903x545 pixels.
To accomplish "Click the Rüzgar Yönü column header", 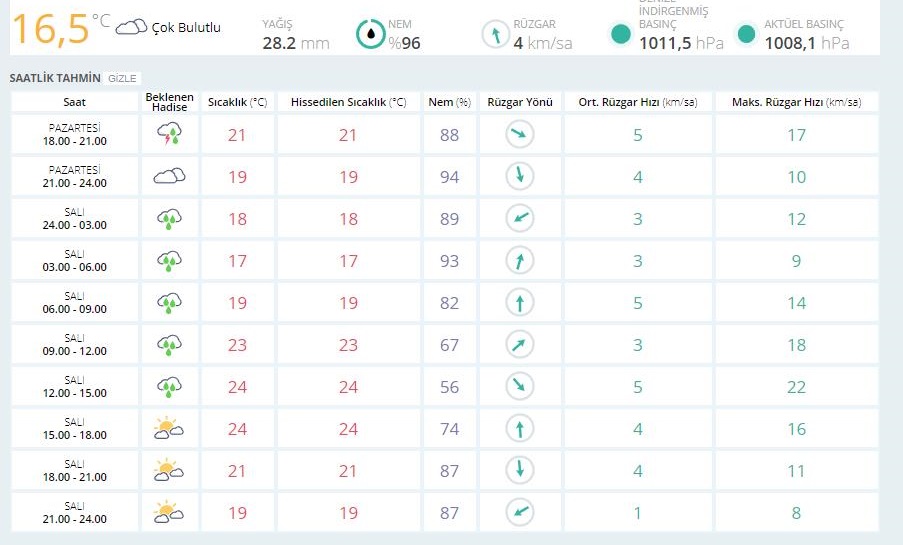I will 519,102.
